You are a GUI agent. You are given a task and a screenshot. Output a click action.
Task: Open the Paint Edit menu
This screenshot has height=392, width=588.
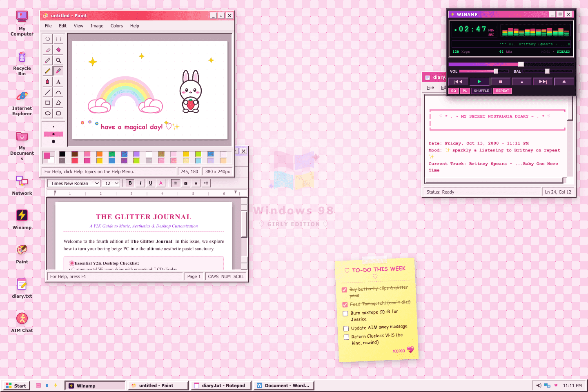(x=62, y=26)
